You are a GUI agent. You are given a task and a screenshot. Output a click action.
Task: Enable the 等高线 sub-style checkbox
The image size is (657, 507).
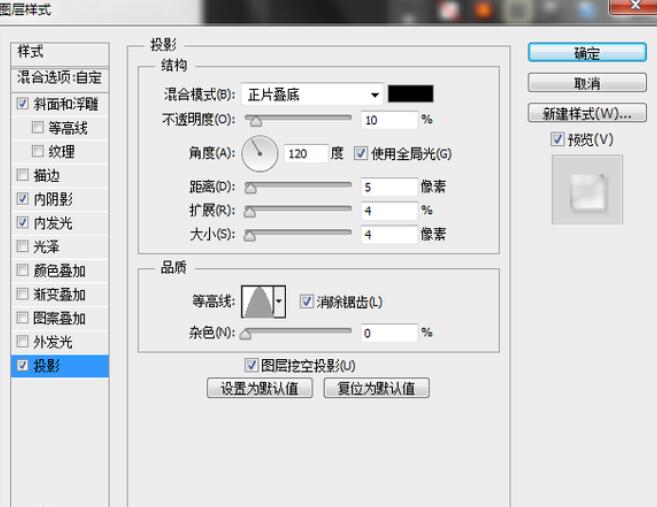click(x=38, y=127)
